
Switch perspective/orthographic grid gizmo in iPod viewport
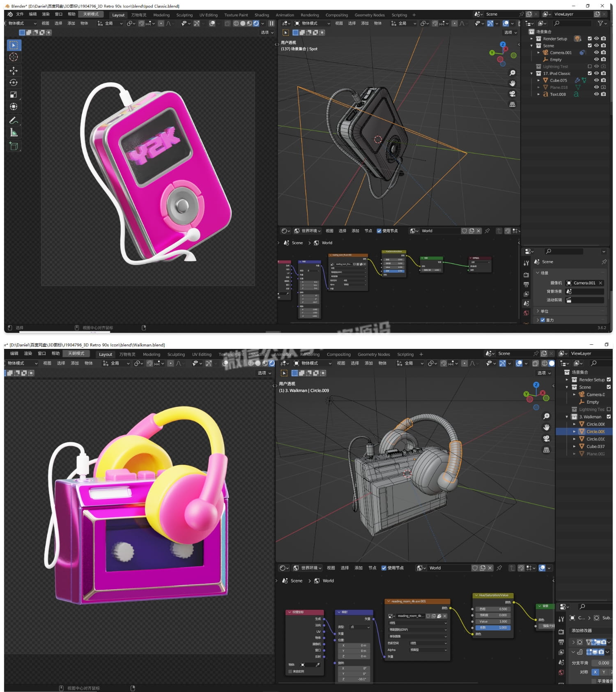[x=512, y=104]
